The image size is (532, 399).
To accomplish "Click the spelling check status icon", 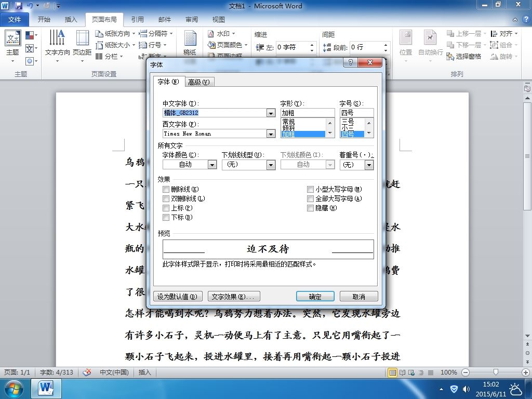I will (87, 372).
